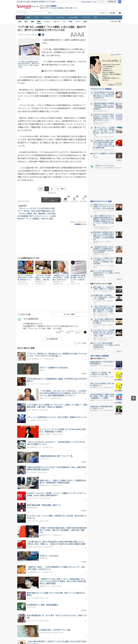
Task: Open the Vチューバー business article link
Action: (57, 417)
